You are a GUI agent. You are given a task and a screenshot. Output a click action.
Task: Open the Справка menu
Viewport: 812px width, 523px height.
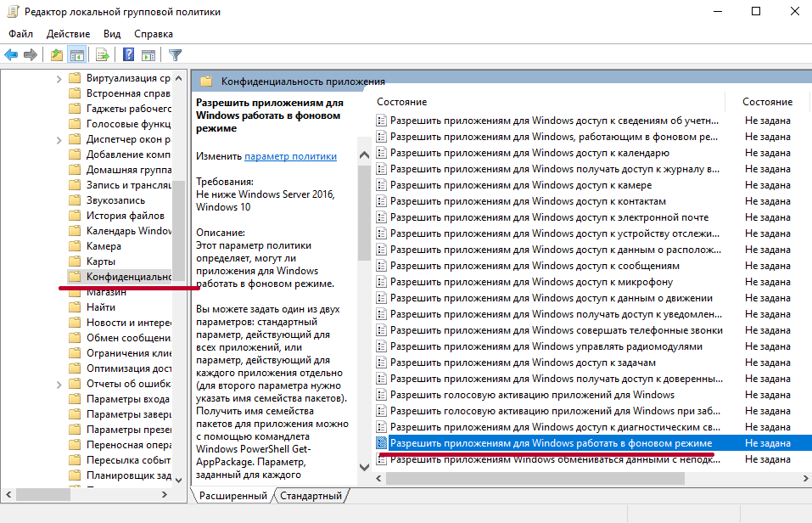click(154, 34)
